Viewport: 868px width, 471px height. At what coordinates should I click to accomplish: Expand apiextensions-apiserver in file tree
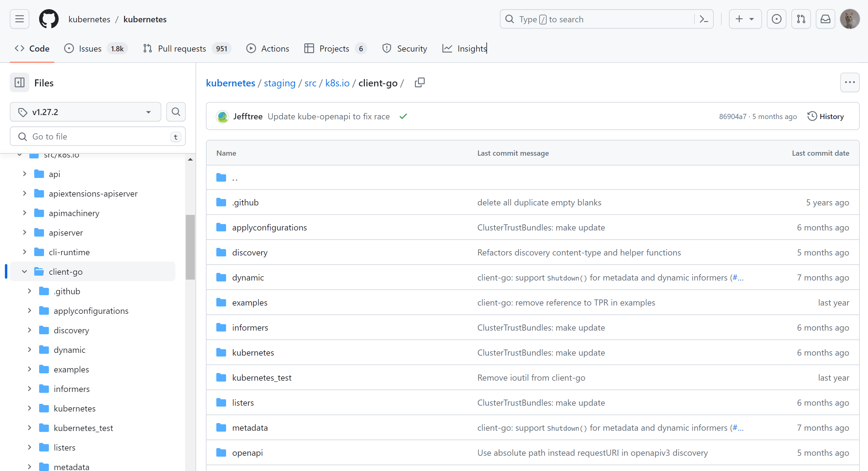click(x=25, y=193)
